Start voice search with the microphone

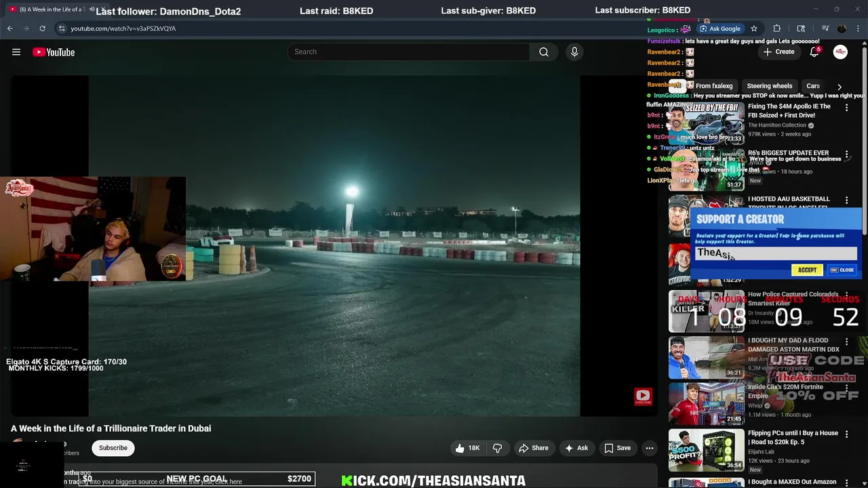[x=574, y=52]
